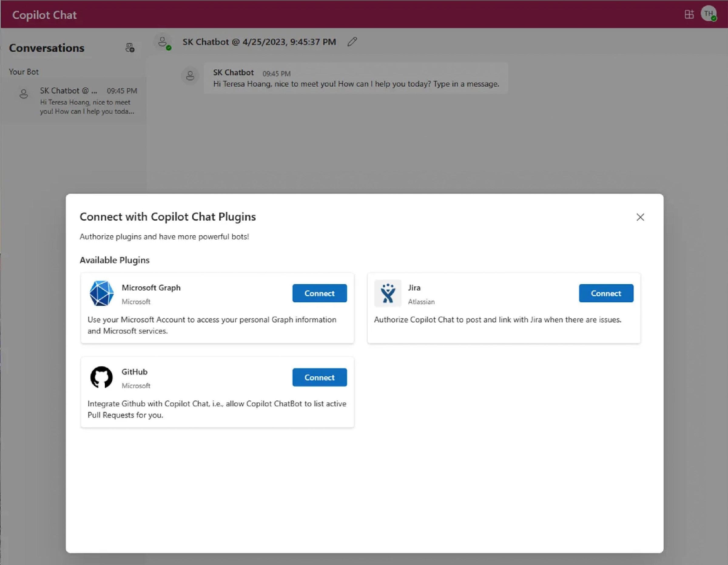Click the green online status badge on TH avatar
This screenshot has height=565, width=728.
pyautogui.click(x=714, y=20)
